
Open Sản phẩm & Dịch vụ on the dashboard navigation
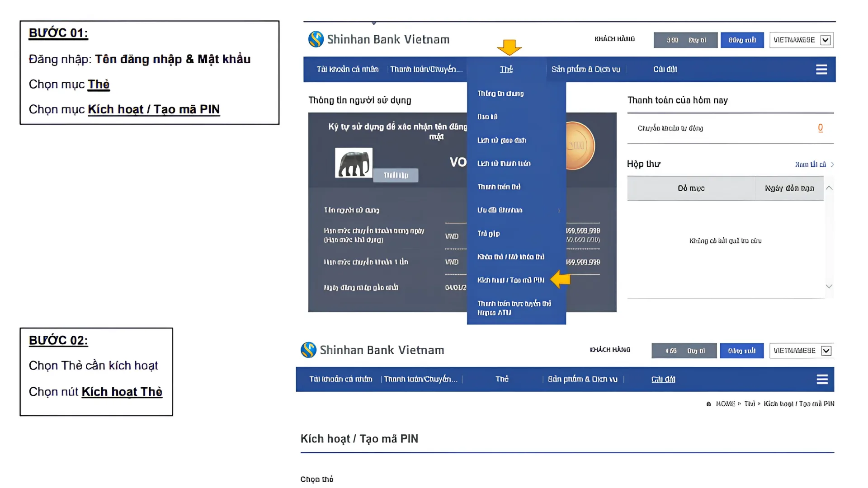coord(586,69)
